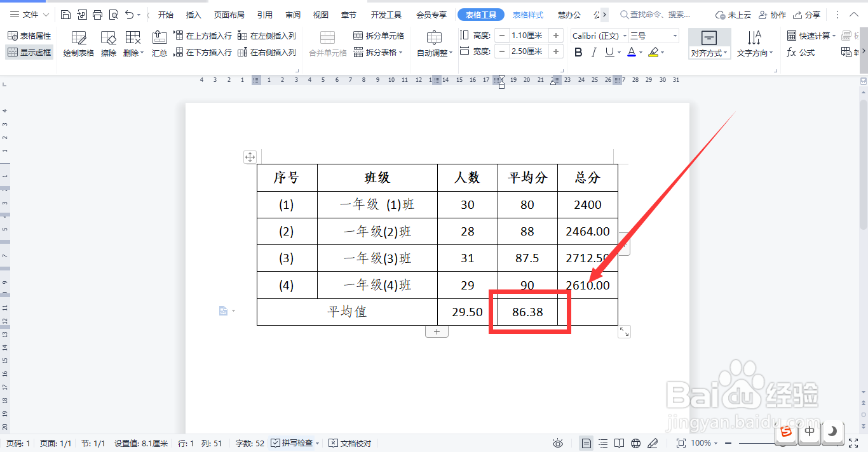
Task: Open the 文件 file menu
Action: [29, 15]
